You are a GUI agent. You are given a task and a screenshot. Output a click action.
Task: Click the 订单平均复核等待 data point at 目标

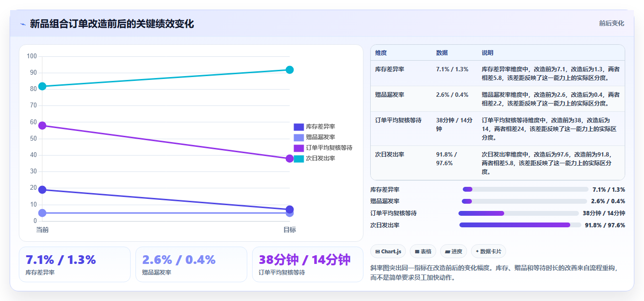tap(290, 158)
